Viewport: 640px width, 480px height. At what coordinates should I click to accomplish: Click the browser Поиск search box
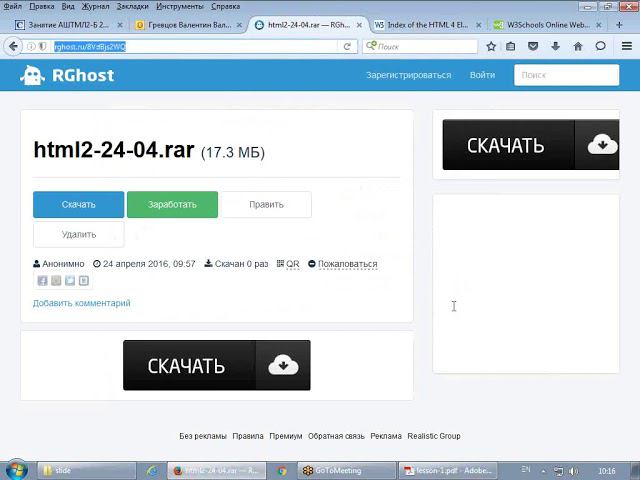coord(420,47)
